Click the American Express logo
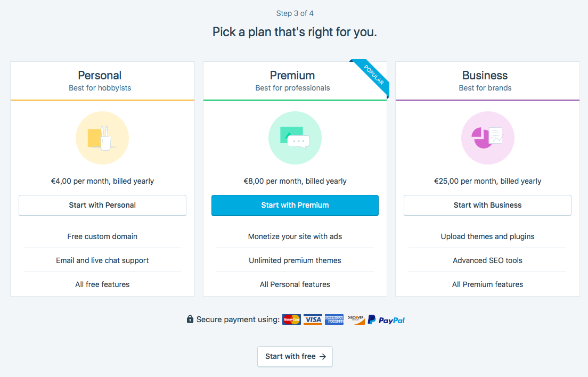The height and width of the screenshot is (377, 588). (x=334, y=319)
